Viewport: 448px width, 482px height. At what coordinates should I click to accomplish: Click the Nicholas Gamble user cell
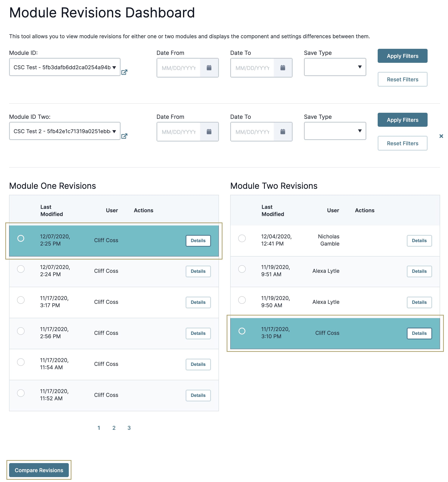coord(329,240)
